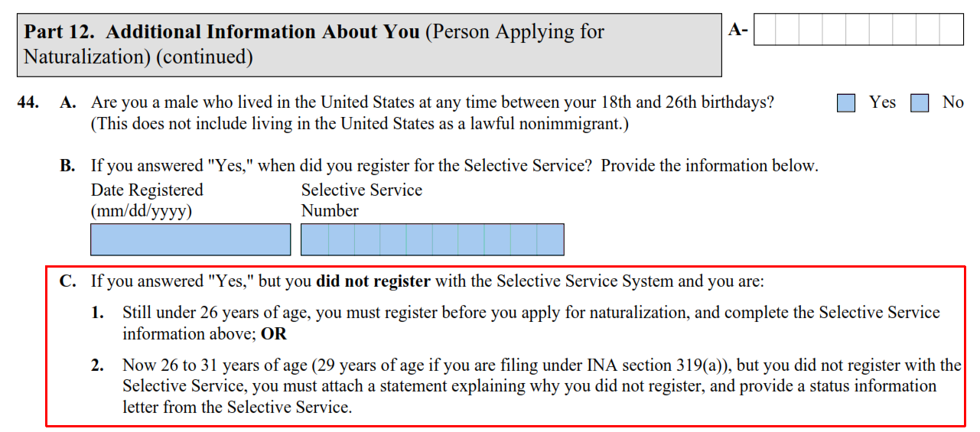The height and width of the screenshot is (432, 980).
Task: Click the question 44.A text about 18th and 26th birthdays
Action: click(x=432, y=113)
